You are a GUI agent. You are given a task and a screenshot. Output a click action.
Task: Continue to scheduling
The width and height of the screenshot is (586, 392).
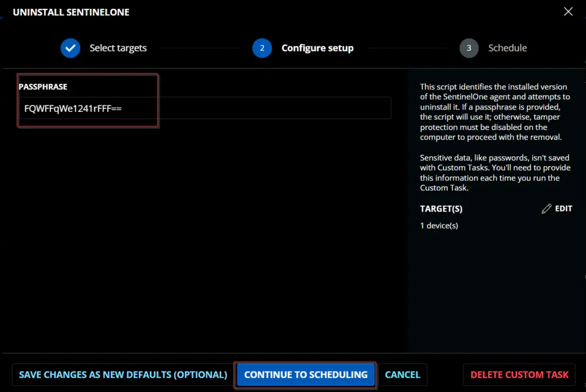click(306, 374)
